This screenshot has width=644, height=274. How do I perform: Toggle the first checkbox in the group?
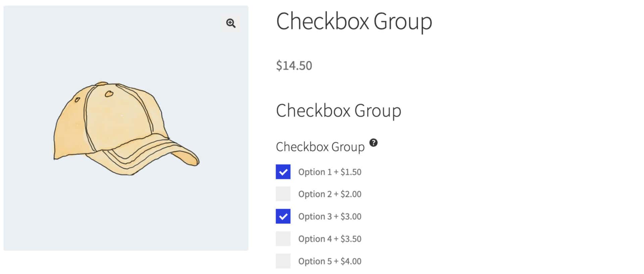[x=283, y=172]
